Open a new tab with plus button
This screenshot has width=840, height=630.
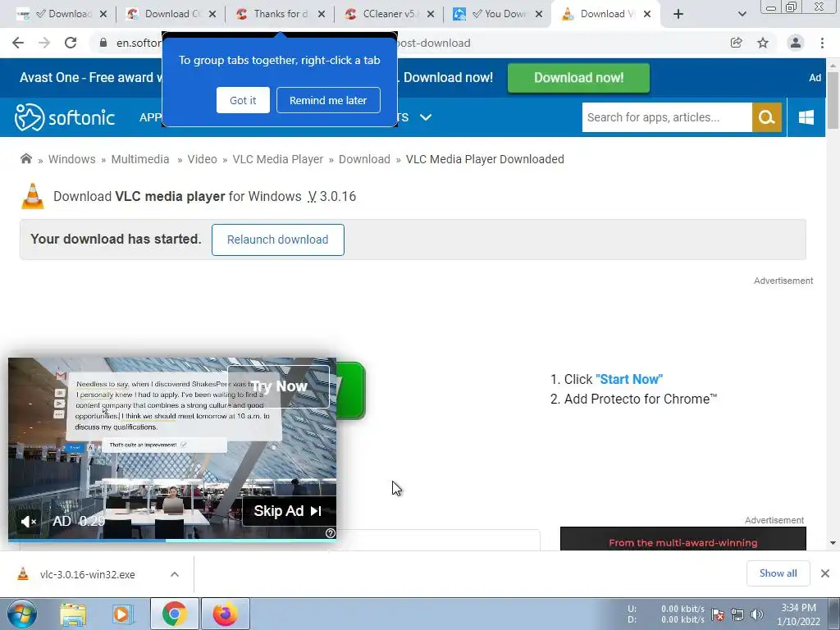678,14
